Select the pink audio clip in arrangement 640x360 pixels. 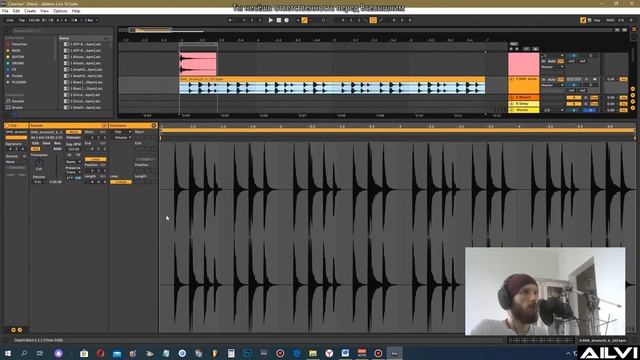(x=198, y=64)
